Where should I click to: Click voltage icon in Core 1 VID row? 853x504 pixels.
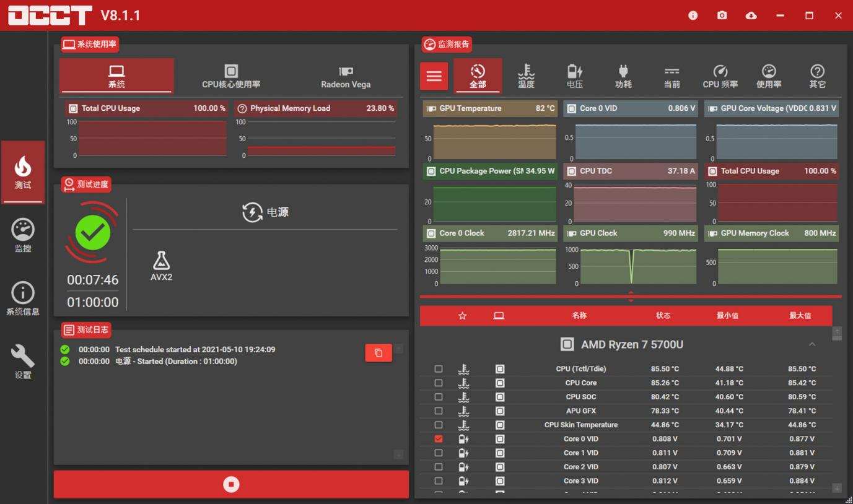tap(463, 453)
